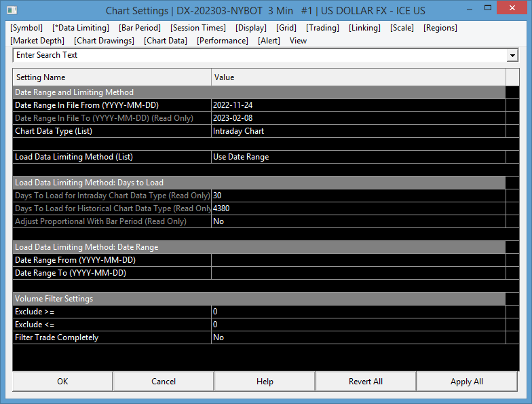532x404 pixels.
Task: Open the Symbol settings tab
Action: click(26, 28)
